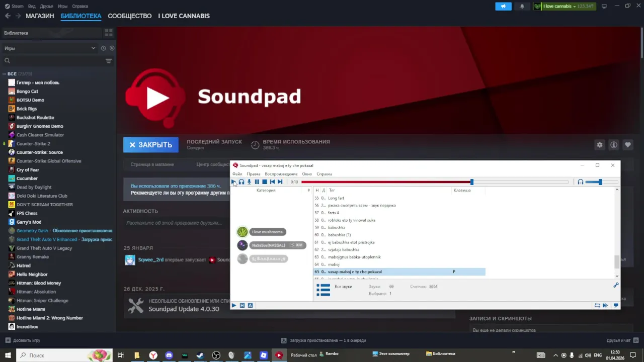Click the recent-activity clock icon in library sidebar

[x=103, y=48]
